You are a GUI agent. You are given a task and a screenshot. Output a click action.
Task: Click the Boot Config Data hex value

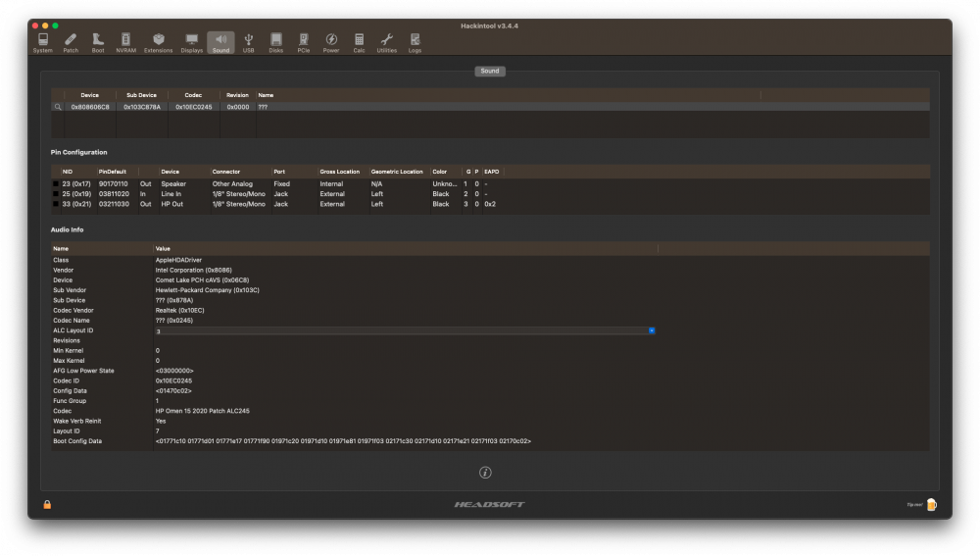[343, 441]
